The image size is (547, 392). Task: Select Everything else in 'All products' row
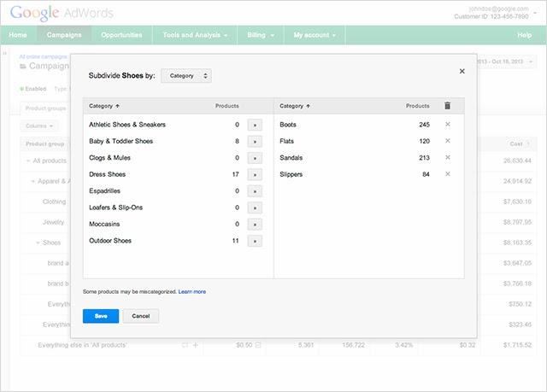click(x=82, y=345)
